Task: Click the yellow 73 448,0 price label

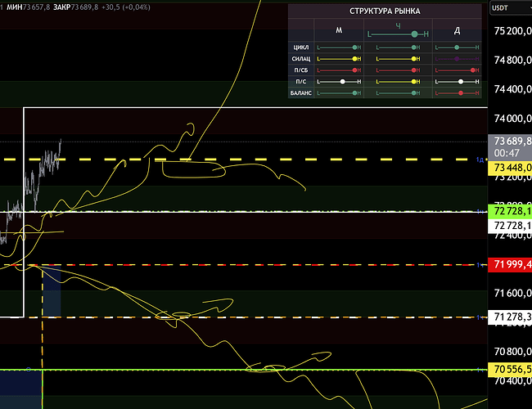Action: click(x=511, y=169)
